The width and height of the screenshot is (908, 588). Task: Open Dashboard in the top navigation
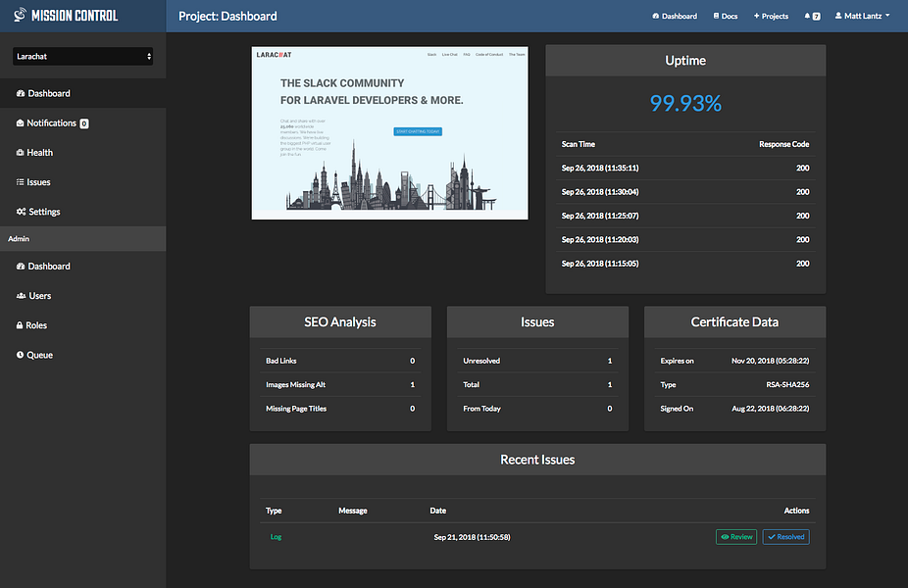[x=675, y=17]
